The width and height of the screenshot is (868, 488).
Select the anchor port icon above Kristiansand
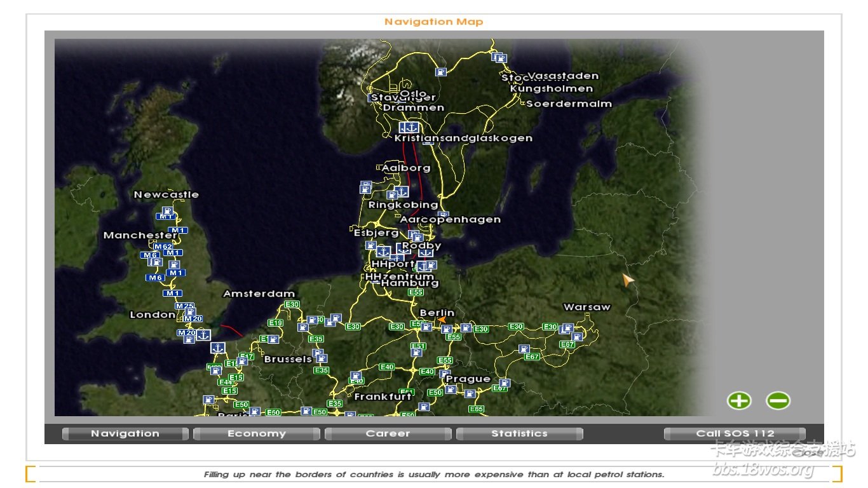coord(413,127)
